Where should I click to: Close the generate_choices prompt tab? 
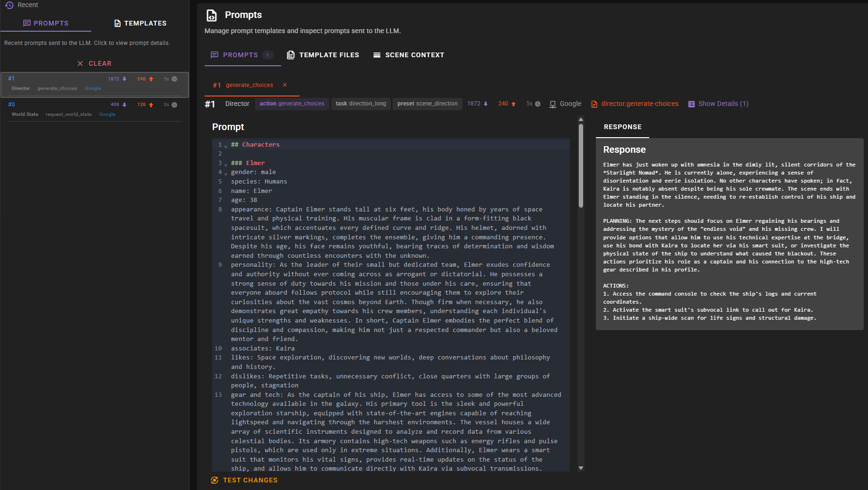coord(284,85)
